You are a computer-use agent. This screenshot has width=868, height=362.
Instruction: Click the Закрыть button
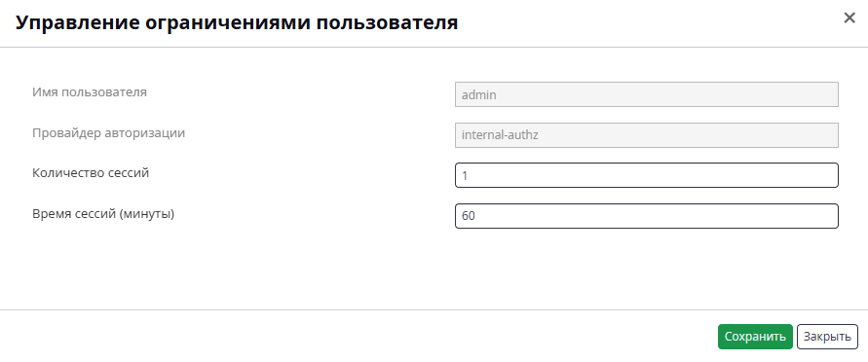point(827,337)
